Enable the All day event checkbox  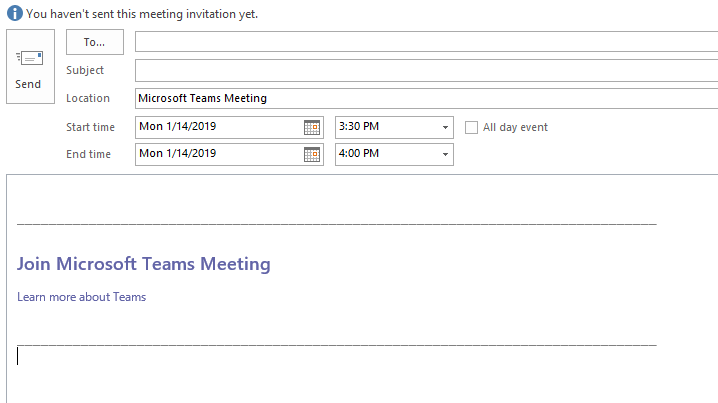click(472, 127)
